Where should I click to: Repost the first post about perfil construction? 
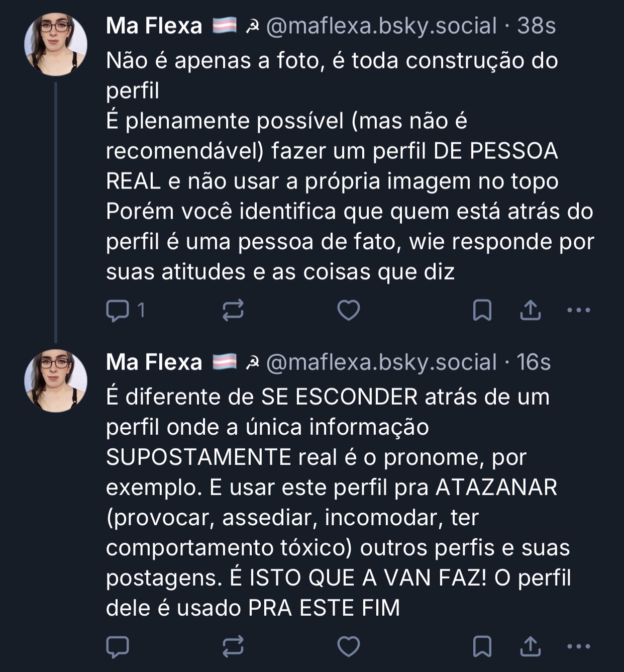pyautogui.click(x=233, y=310)
